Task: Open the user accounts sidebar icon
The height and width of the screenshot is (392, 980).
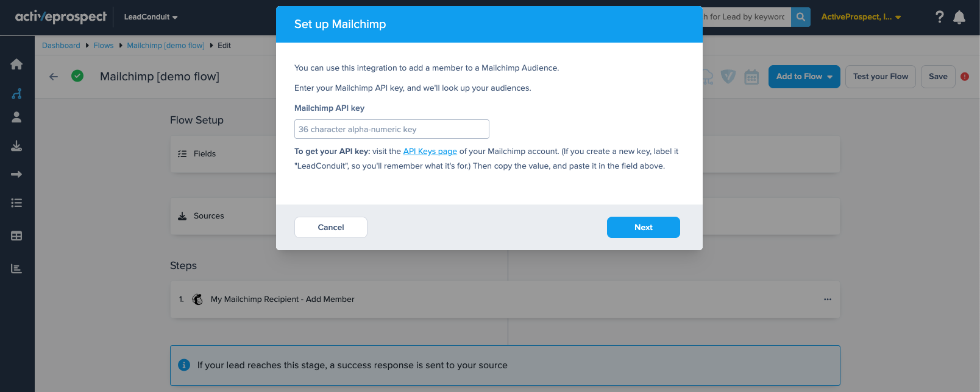Action: point(16,117)
